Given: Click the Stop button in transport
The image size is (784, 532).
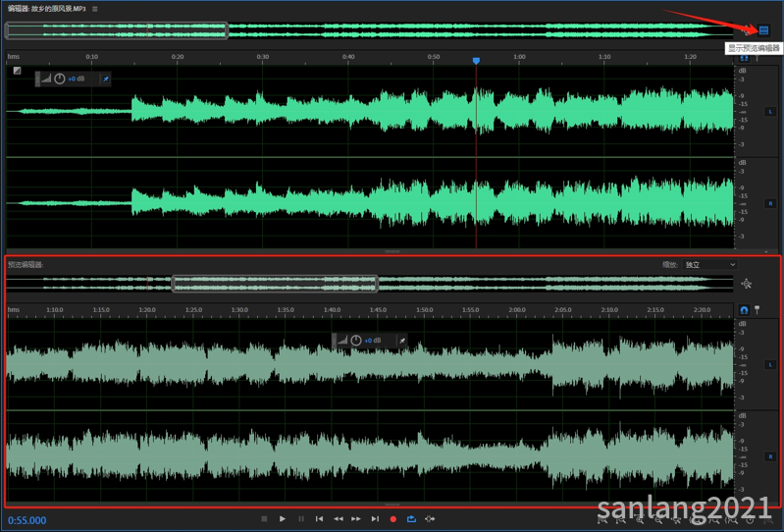Looking at the screenshot, I should tap(264, 519).
